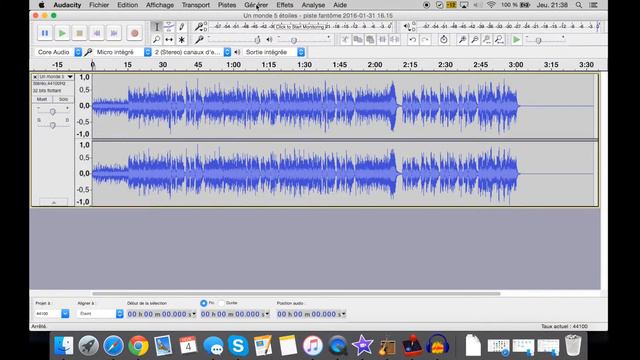Open the Pistes menu
Viewport: 640px width, 360px height.
pyautogui.click(x=227, y=5)
